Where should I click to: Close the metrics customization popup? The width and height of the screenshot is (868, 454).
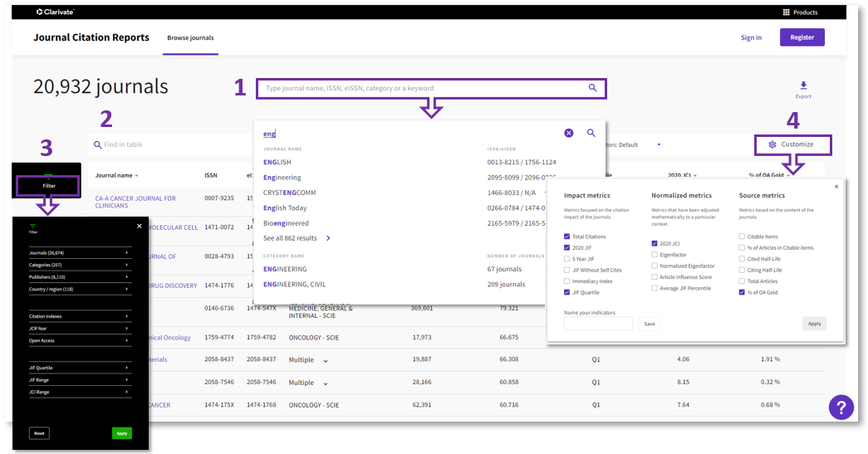pos(836,187)
